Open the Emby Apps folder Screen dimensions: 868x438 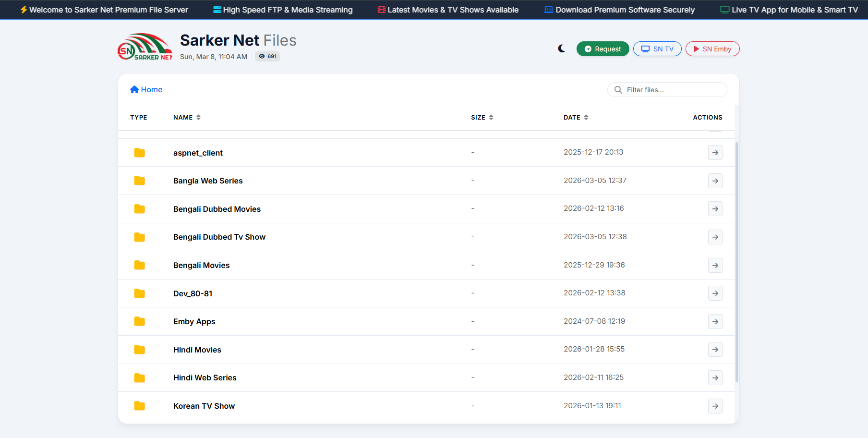pyautogui.click(x=194, y=321)
